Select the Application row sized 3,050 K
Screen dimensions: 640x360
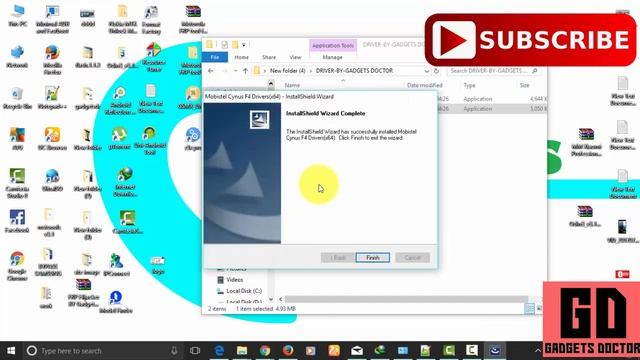(492, 109)
